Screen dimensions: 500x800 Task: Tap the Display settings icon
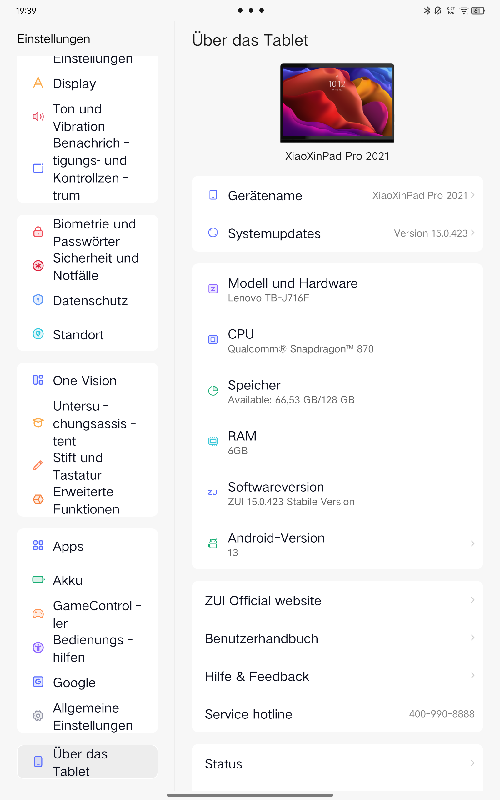38,83
